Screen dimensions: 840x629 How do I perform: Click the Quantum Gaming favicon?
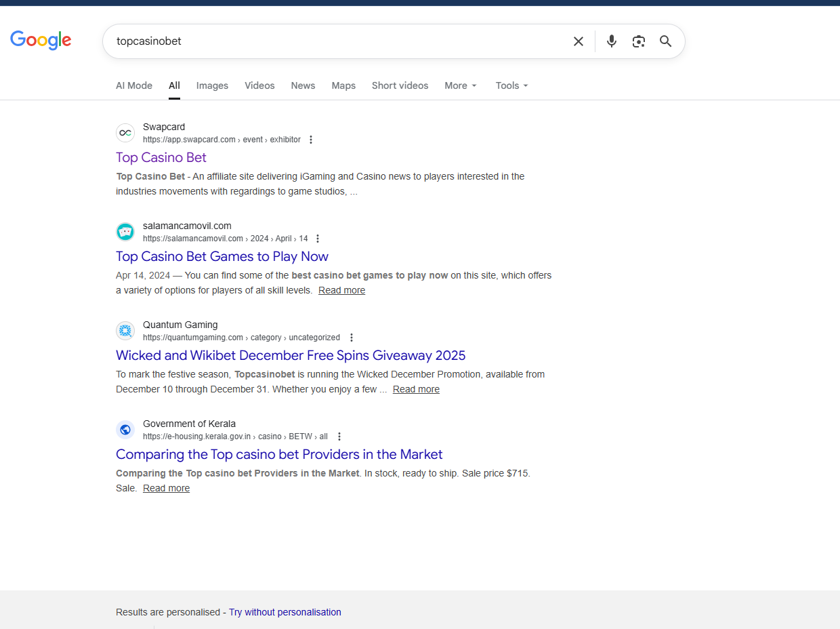[x=125, y=331]
